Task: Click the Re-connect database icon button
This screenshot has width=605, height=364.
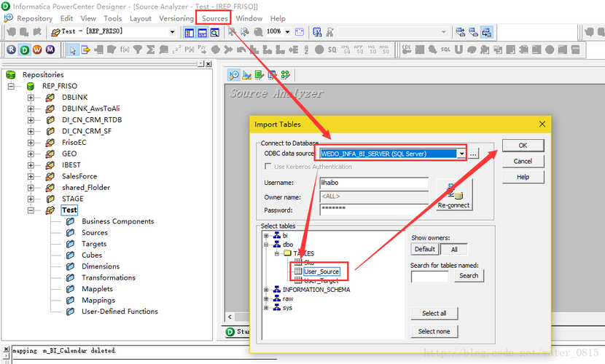Action: tap(453, 194)
